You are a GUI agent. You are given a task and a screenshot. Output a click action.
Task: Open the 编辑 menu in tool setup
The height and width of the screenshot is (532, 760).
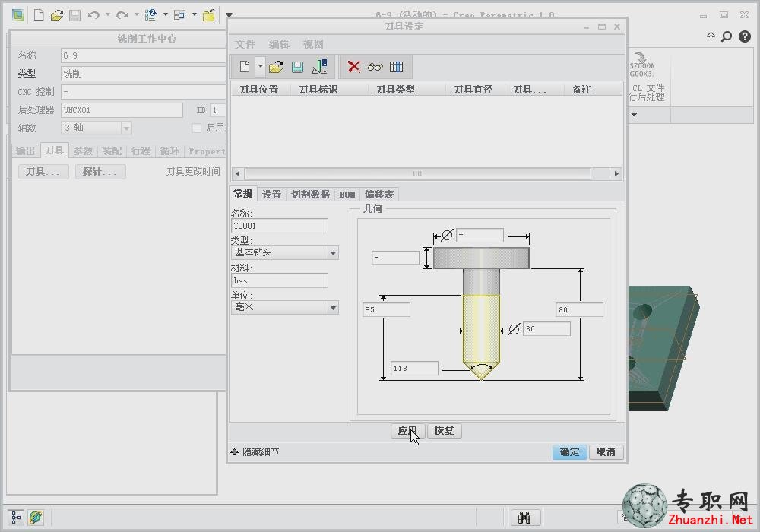point(279,44)
